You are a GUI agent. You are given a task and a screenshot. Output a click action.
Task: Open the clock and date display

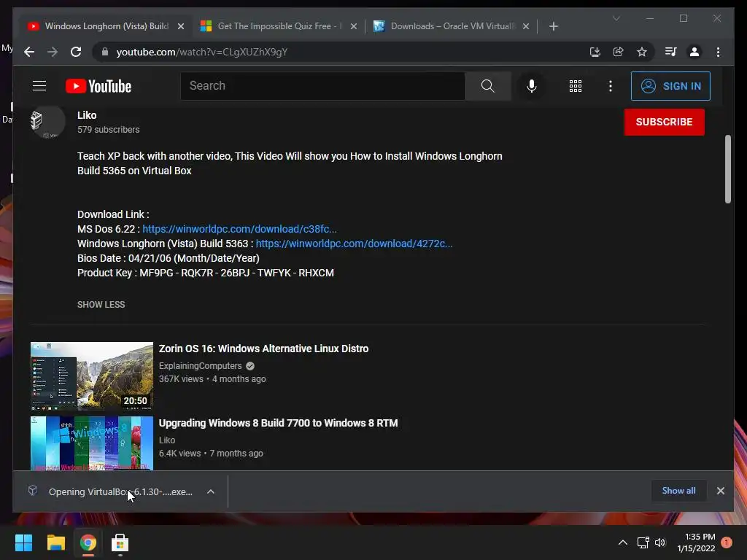tap(696, 542)
